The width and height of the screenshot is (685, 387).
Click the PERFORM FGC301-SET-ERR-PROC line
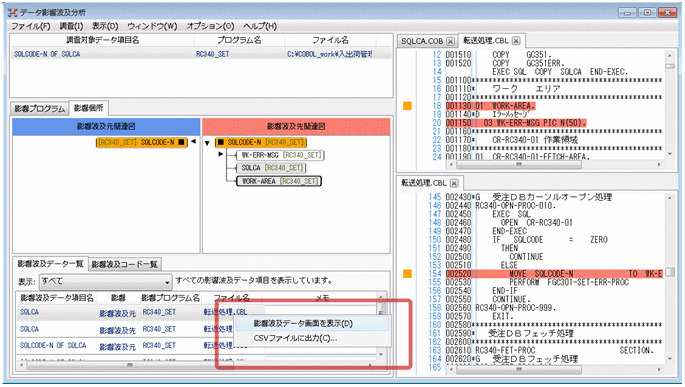(569, 283)
